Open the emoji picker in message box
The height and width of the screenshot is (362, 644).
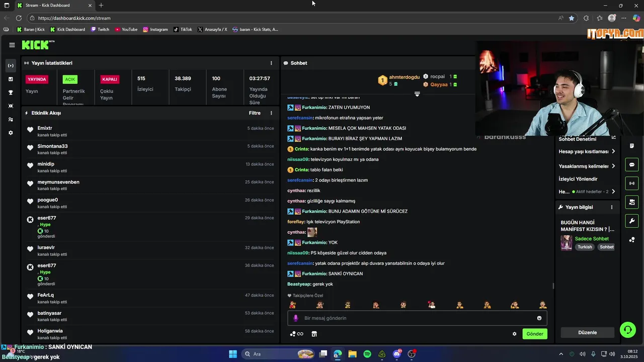tap(539, 318)
